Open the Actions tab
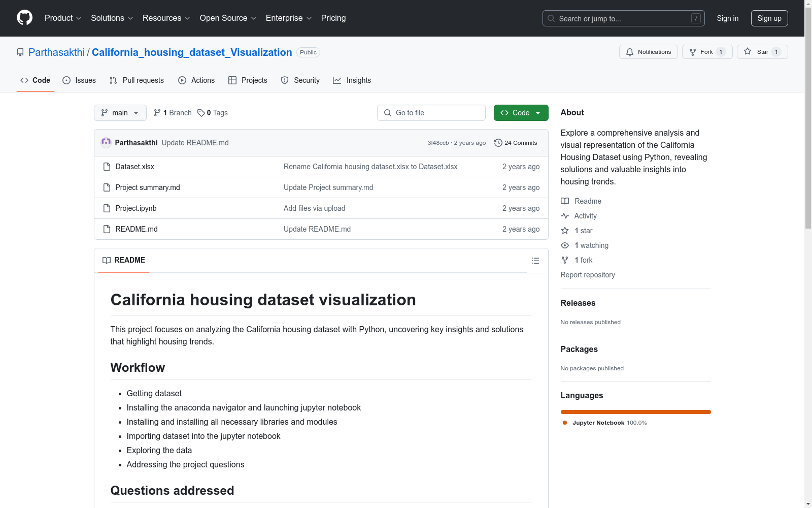Screen dimensions: 812x508 (196, 80)
